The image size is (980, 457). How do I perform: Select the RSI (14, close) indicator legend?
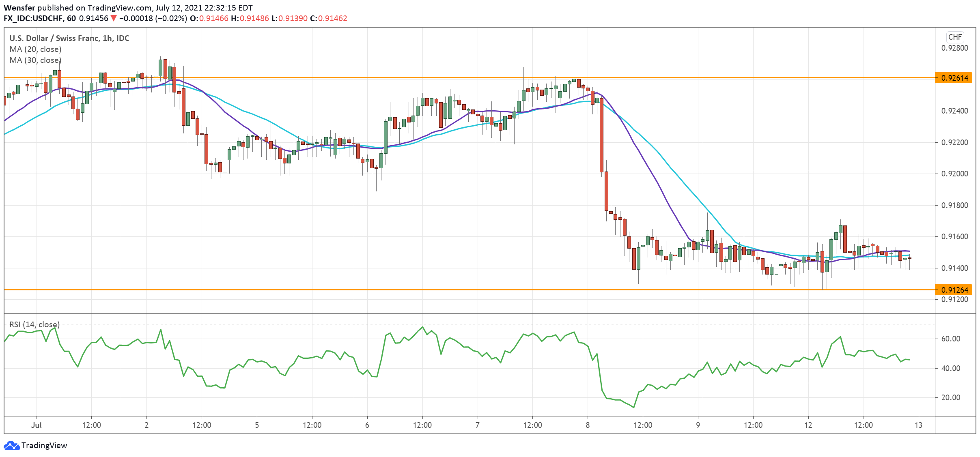[34, 324]
